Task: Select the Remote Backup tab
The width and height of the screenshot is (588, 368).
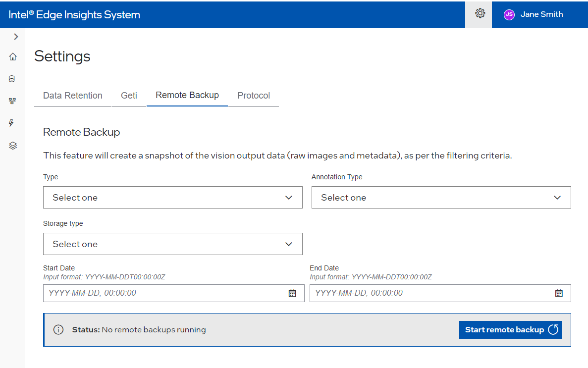Action: point(187,95)
